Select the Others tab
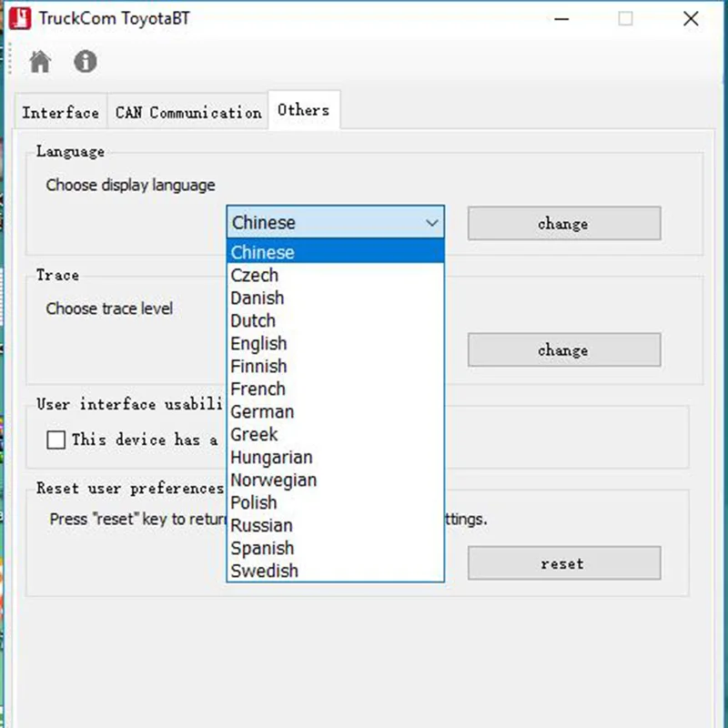728x728 pixels. coord(304,110)
